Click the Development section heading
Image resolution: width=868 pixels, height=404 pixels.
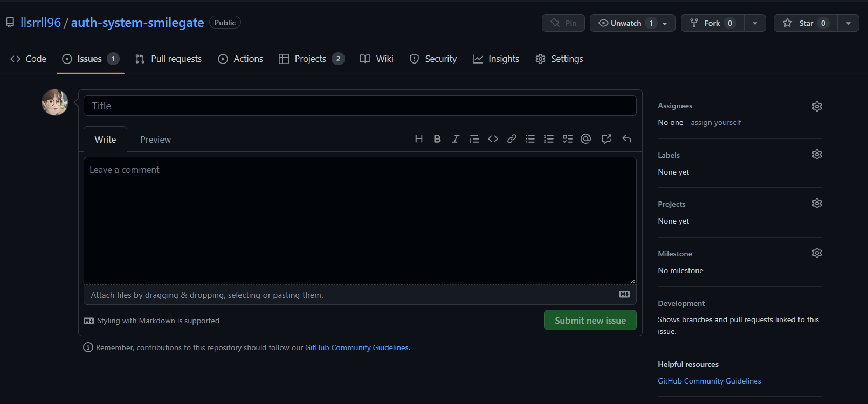pyautogui.click(x=681, y=303)
